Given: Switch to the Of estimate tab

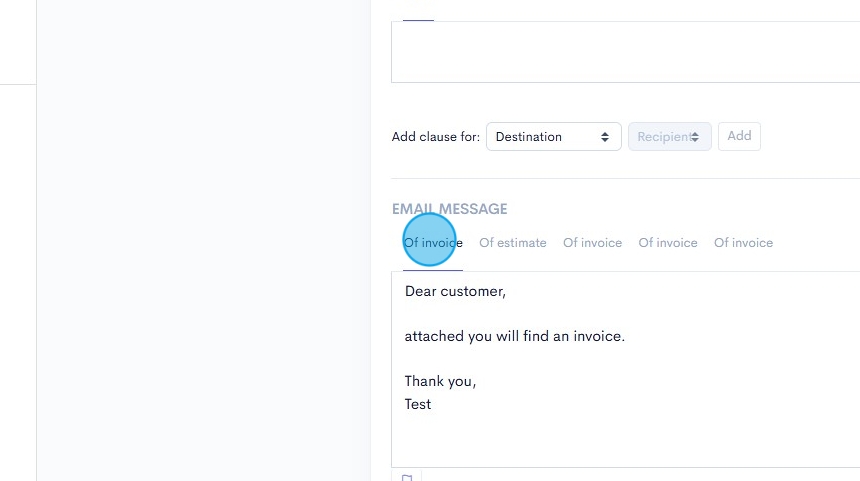Looking at the screenshot, I should click(512, 243).
